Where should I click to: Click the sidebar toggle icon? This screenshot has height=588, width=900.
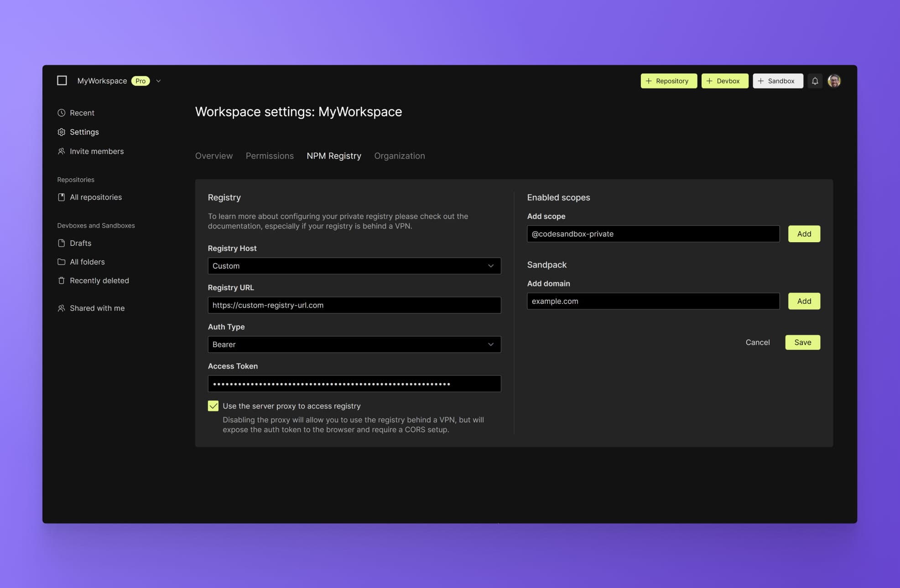(x=62, y=80)
